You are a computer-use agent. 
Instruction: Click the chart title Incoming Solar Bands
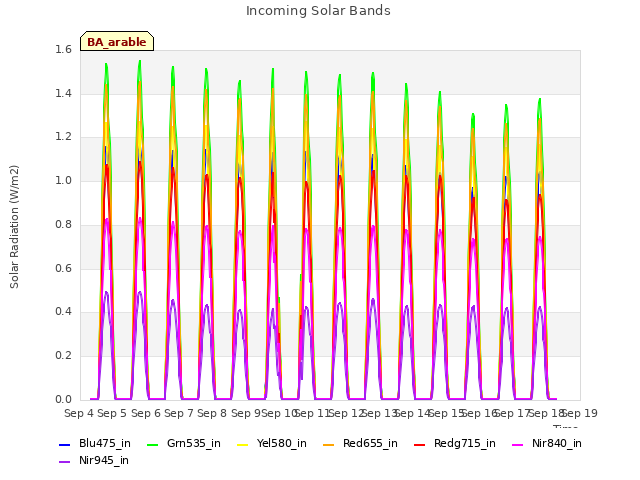click(x=318, y=11)
